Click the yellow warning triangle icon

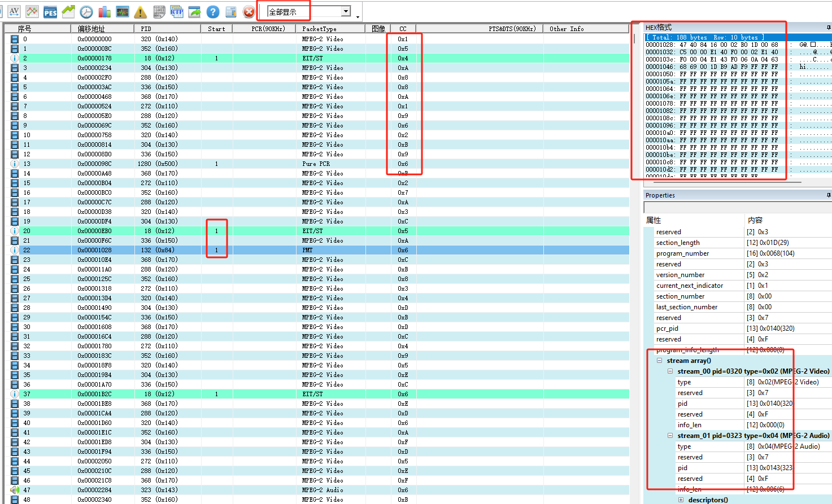(x=141, y=12)
